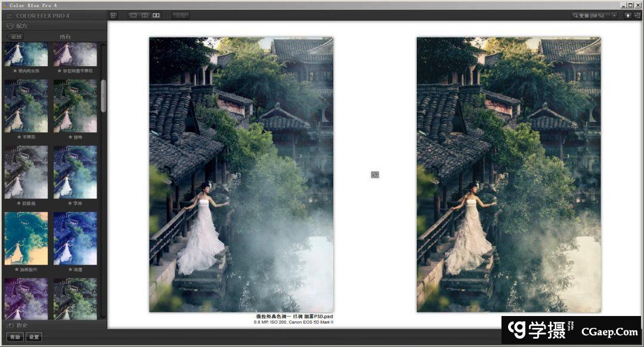
Task: Open the 帮助 help button
Action: [15, 337]
